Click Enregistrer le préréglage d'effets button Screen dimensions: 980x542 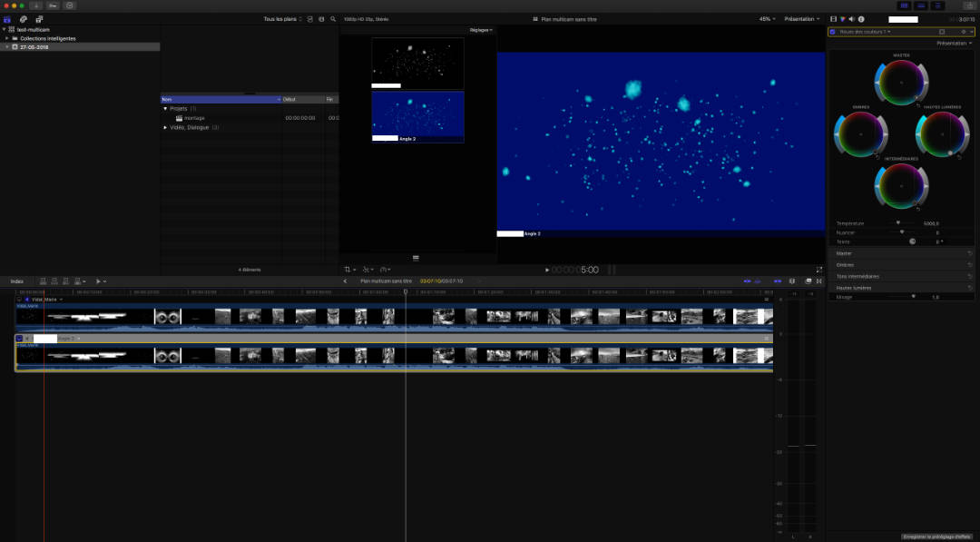(936, 537)
